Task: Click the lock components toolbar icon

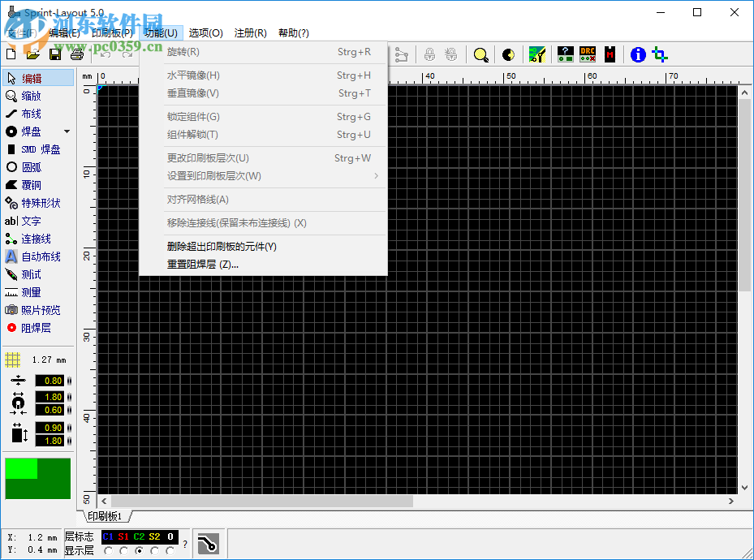Action: tap(429, 55)
